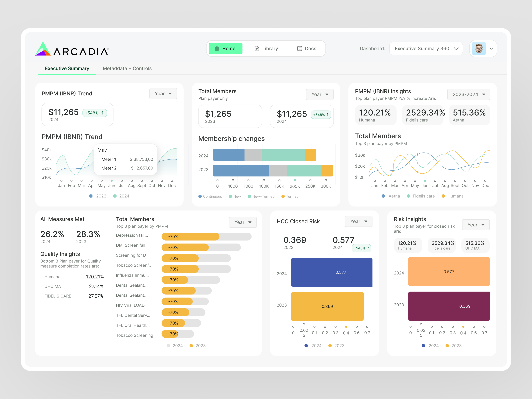This screenshot has height=399, width=532.
Task: Click the Docs navigation button
Action: 307,49
